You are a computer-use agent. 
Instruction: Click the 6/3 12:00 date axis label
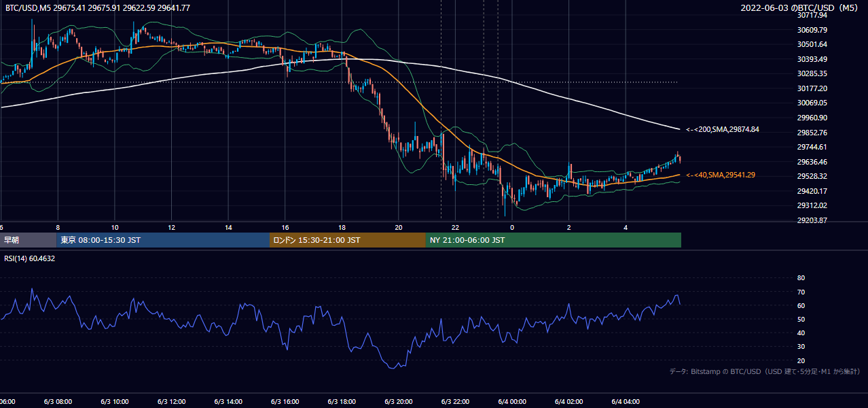[x=171, y=402]
